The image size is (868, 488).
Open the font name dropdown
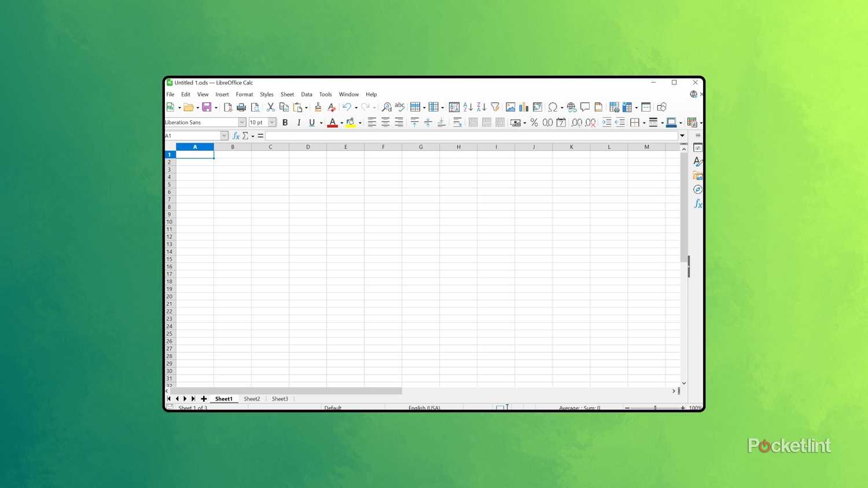[x=242, y=122]
